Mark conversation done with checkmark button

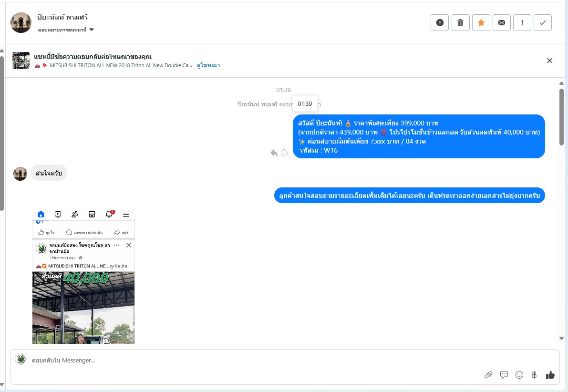pos(543,23)
